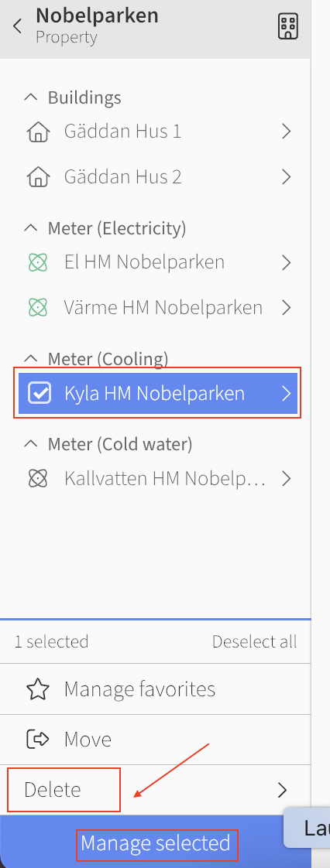Click the meter icon for Kallvatten HM

38,478
